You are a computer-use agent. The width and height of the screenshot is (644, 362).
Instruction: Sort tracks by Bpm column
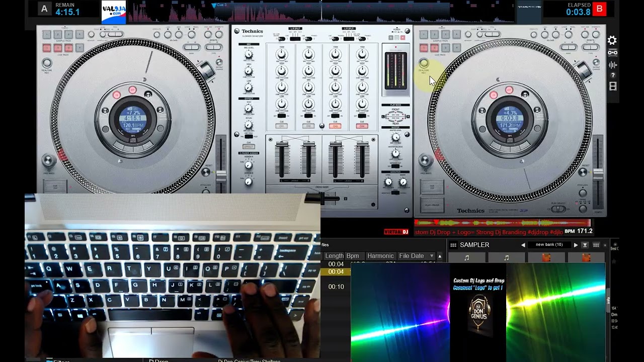pyautogui.click(x=355, y=256)
